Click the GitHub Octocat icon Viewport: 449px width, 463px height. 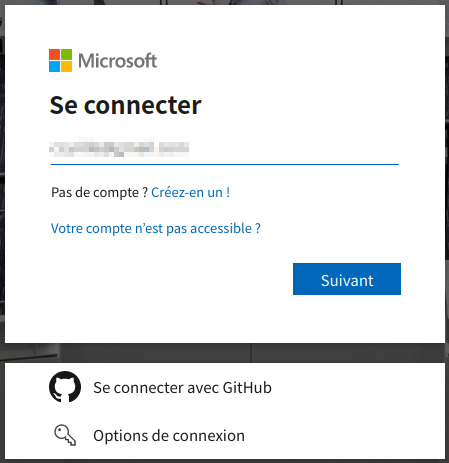click(x=65, y=387)
